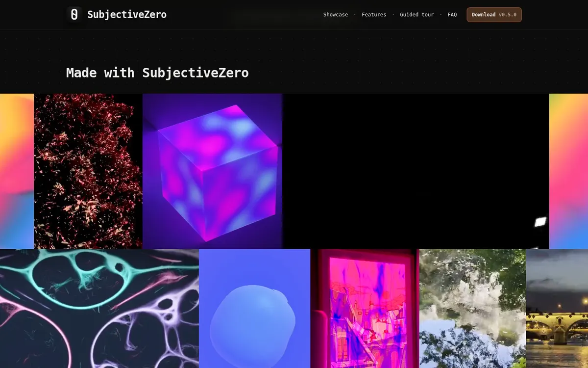Viewport: 588px width, 368px height.
Task: Go to the Features section
Action: pos(374,15)
